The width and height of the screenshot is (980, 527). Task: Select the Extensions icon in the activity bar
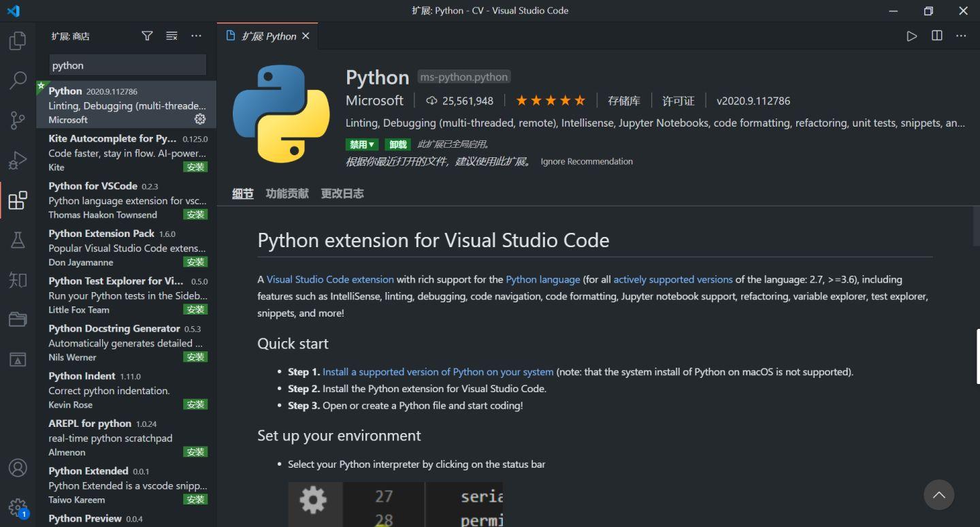(x=18, y=200)
